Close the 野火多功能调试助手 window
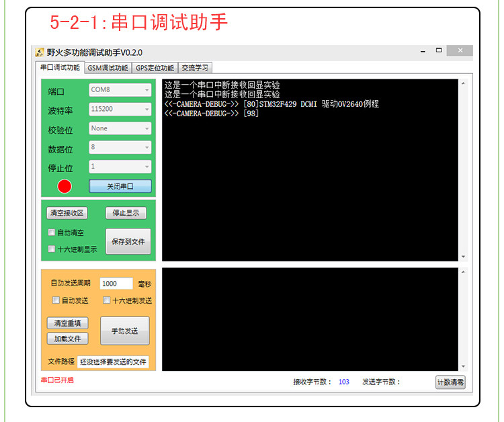Viewport: 504px width, 422px height. pos(460,50)
